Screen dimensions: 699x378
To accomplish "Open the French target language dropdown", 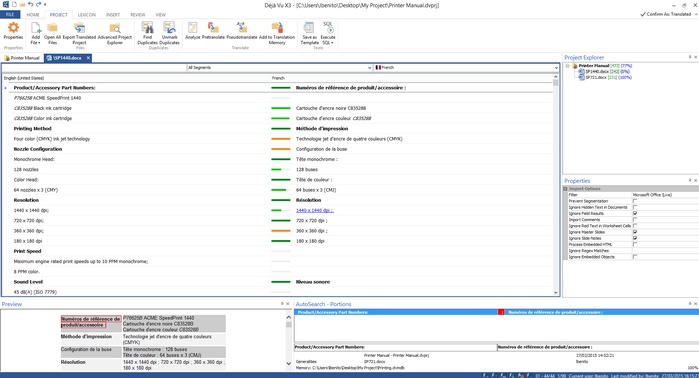I will 466,68.
